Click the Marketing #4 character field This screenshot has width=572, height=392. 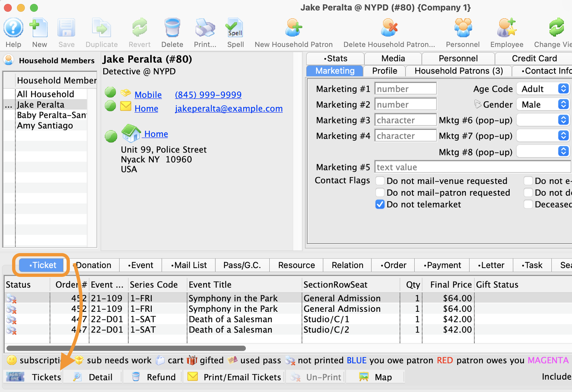pos(406,136)
